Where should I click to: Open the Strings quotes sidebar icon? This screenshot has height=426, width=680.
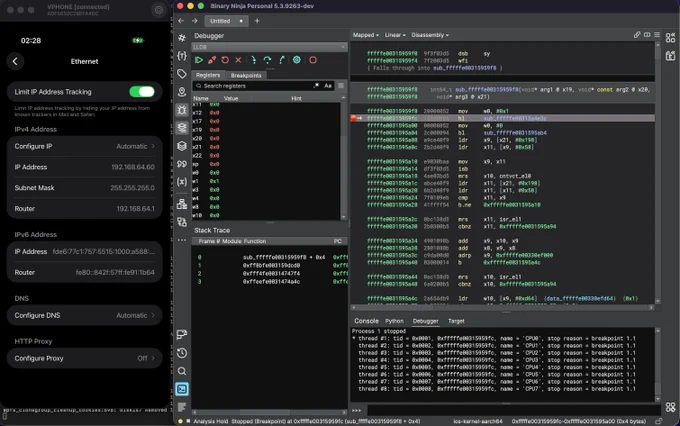(x=182, y=164)
